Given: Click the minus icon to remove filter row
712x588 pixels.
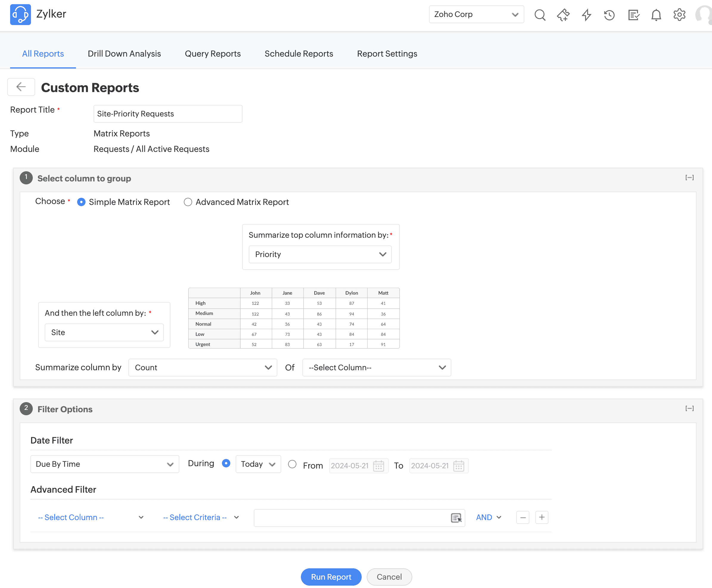Looking at the screenshot, I should click(522, 517).
